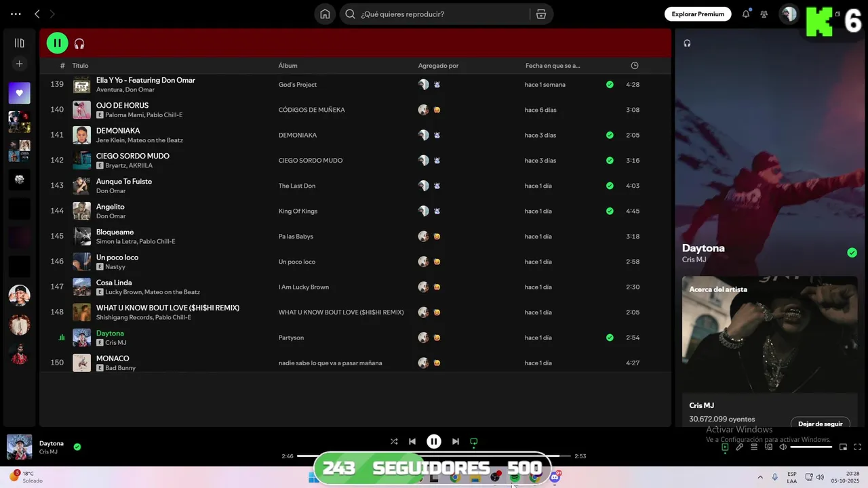Open Nastyy artist link
This screenshot has height=488, width=868.
[x=115, y=267]
